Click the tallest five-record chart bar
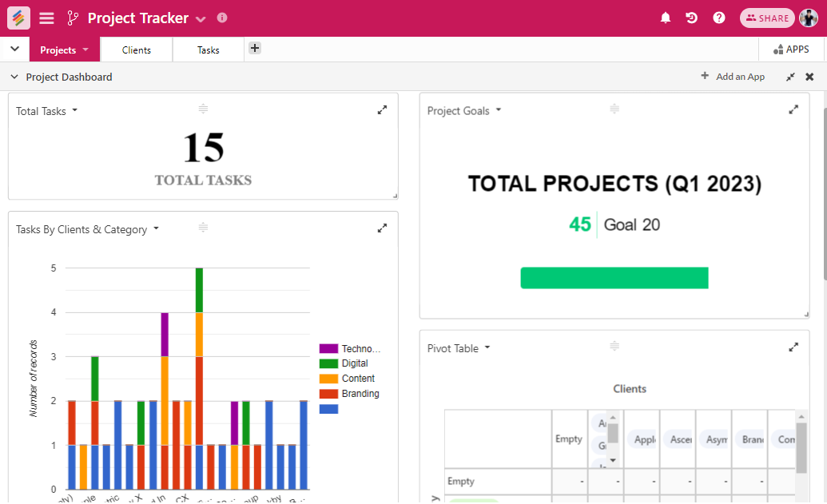 [x=200, y=379]
